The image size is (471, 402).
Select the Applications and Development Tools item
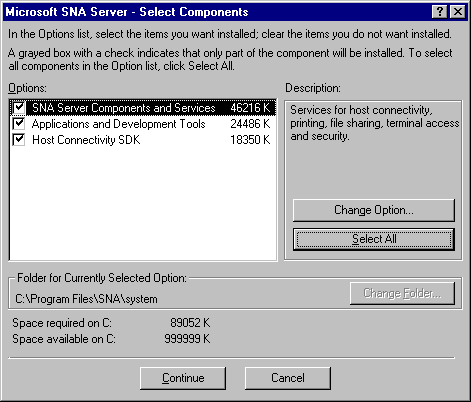[118, 124]
